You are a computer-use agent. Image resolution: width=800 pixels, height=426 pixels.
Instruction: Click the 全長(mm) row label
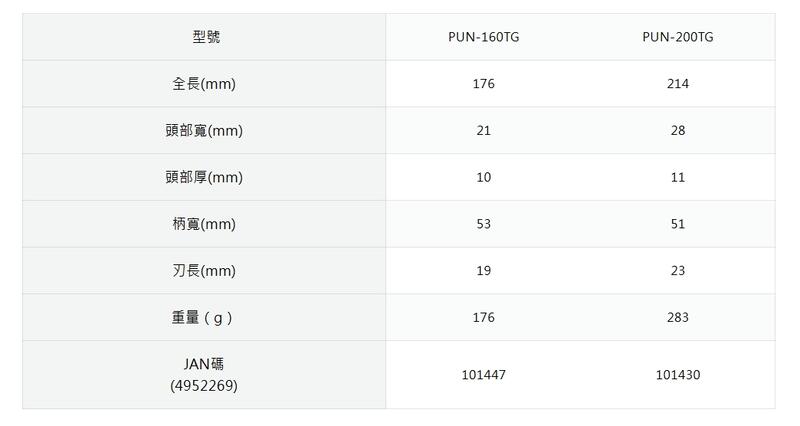[204, 84]
